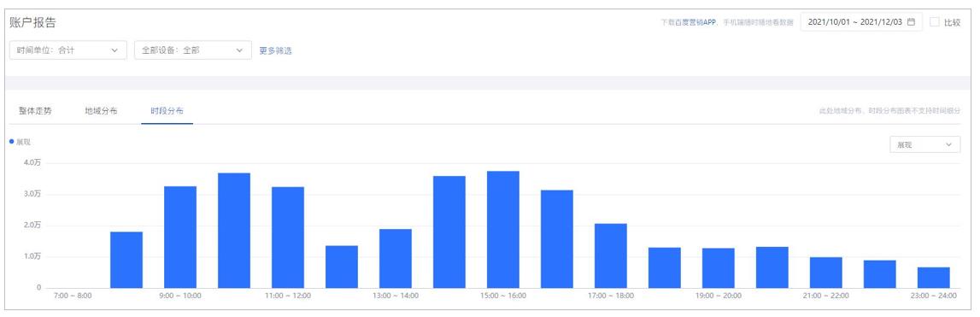
Task: Click the bar for 13:00 ~ 14:00
Action: pos(396,258)
